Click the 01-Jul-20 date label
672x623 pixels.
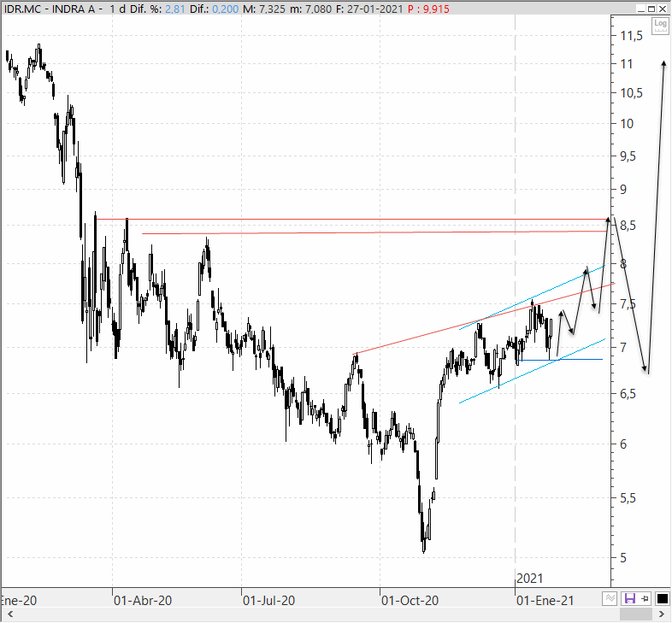(269, 601)
